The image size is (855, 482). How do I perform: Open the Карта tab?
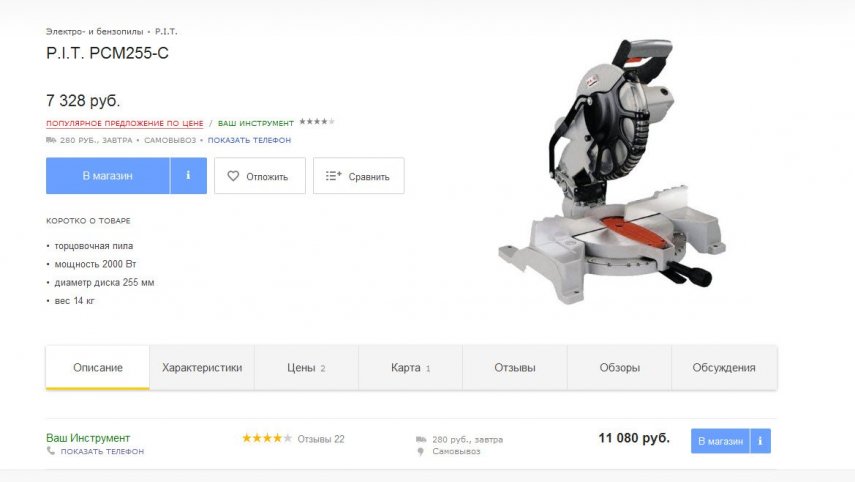(x=411, y=367)
